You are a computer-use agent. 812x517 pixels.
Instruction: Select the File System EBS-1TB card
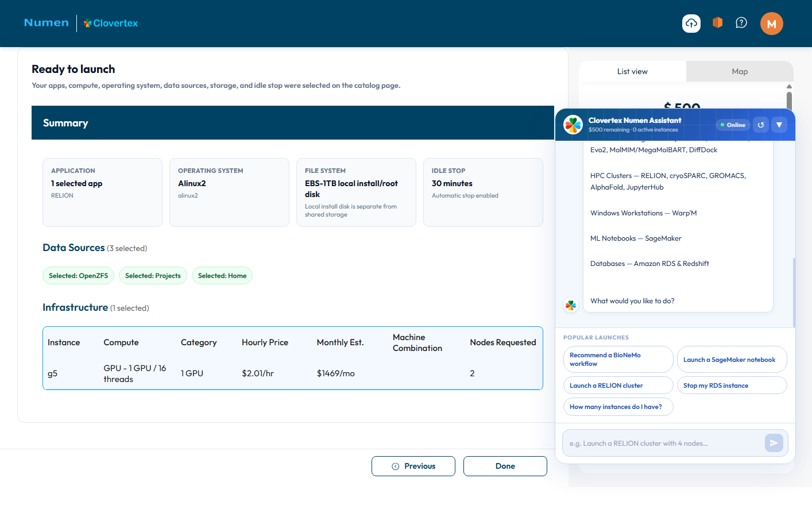tap(356, 192)
